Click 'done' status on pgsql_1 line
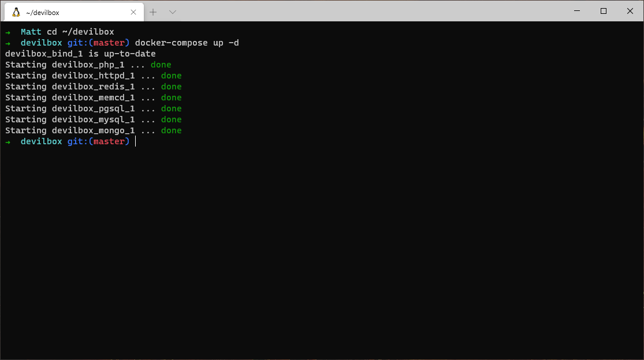 [x=172, y=108]
